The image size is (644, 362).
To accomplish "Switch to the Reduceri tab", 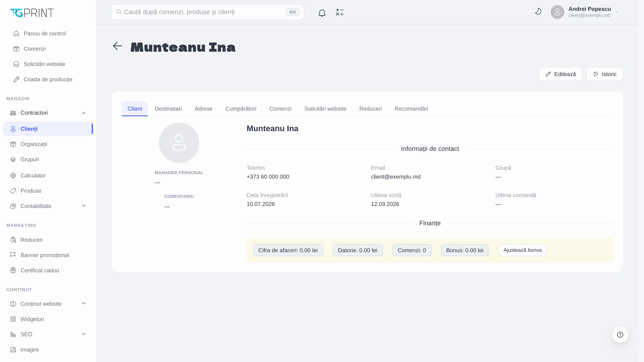I will (370, 109).
